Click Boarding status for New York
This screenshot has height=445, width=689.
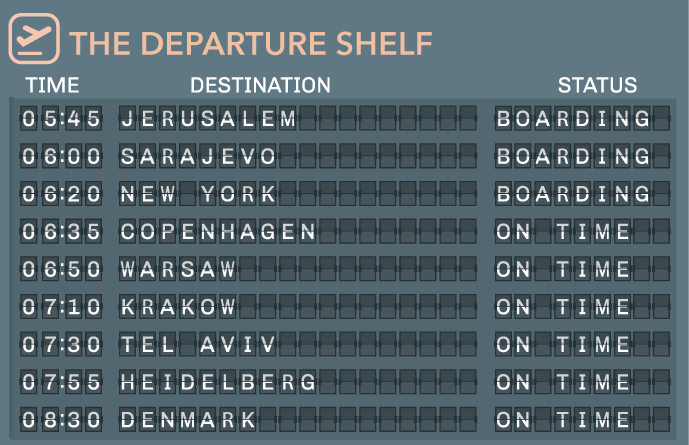pos(573,194)
